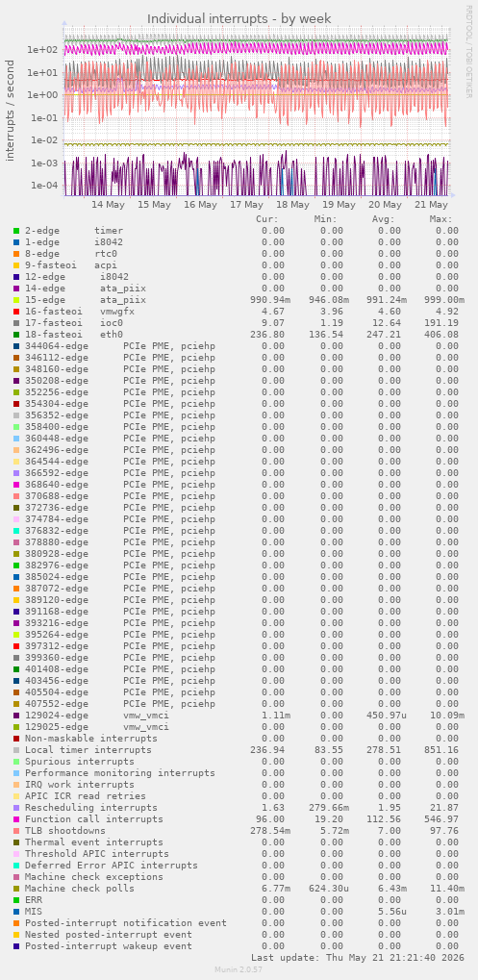
Task: Click the Local timer interrupts gray swatch
Action: tap(16, 750)
